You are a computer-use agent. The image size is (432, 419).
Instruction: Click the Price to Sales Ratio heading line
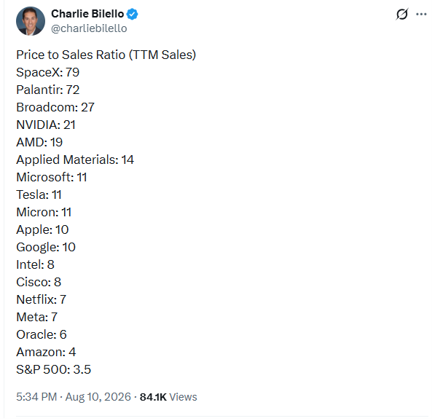[106, 55]
